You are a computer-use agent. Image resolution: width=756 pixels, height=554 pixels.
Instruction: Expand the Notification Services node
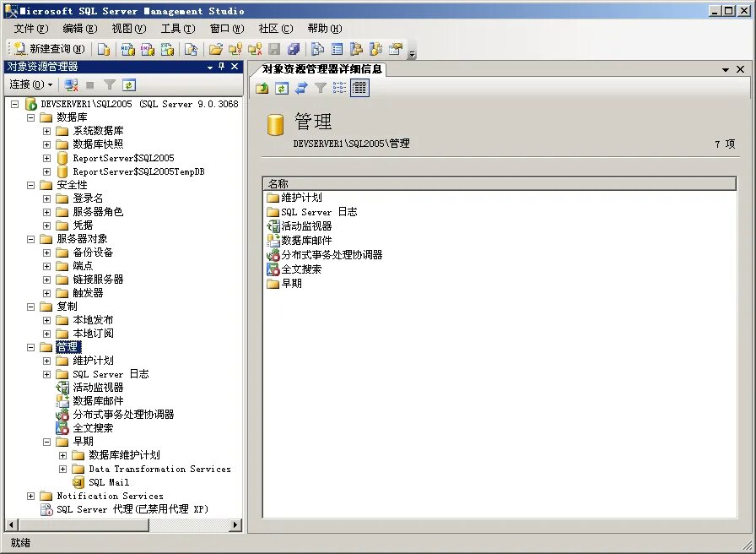31,496
